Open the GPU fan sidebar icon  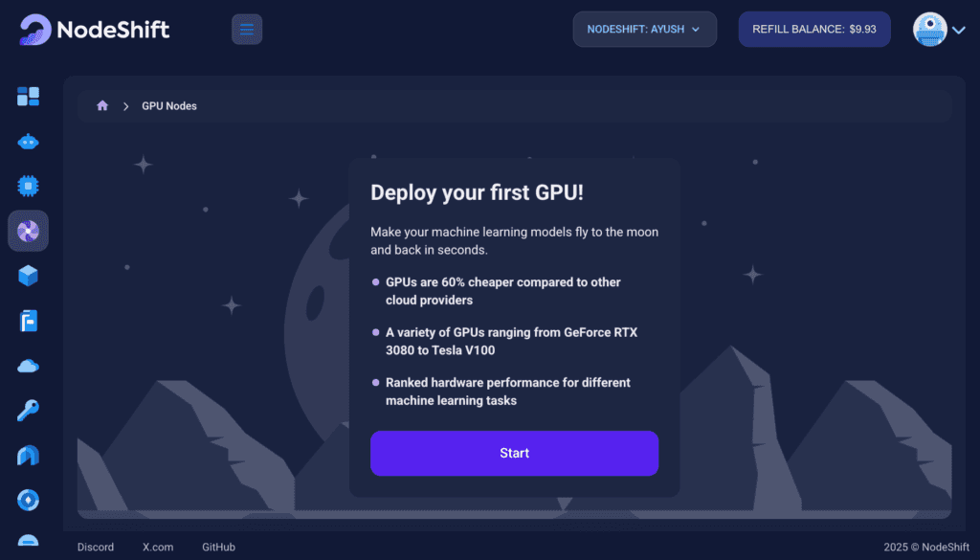[28, 232]
